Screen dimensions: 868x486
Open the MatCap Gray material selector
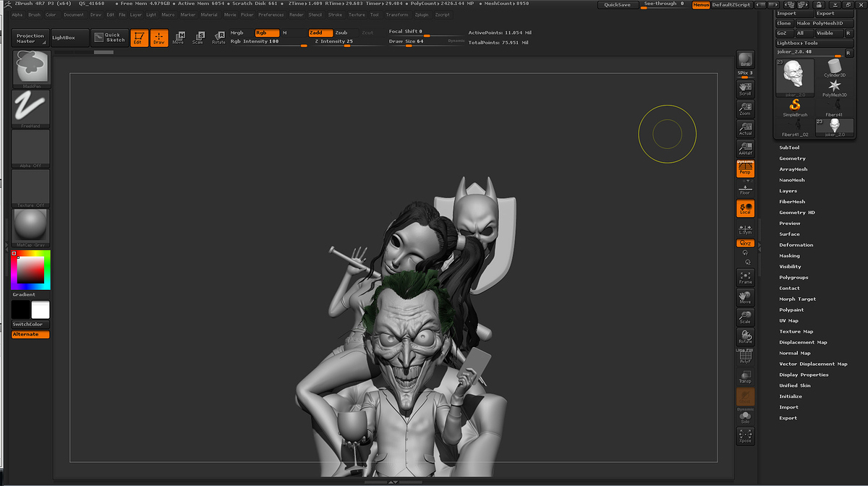coord(30,228)
